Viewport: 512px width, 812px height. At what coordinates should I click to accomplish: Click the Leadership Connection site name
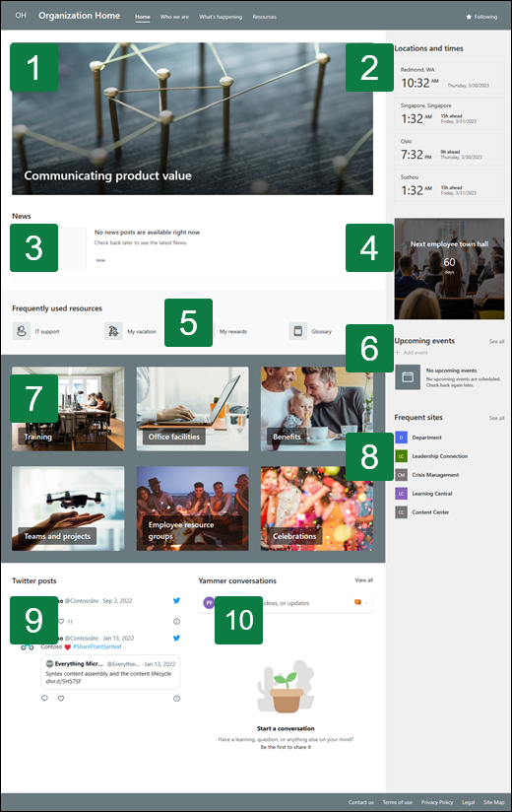439,456
